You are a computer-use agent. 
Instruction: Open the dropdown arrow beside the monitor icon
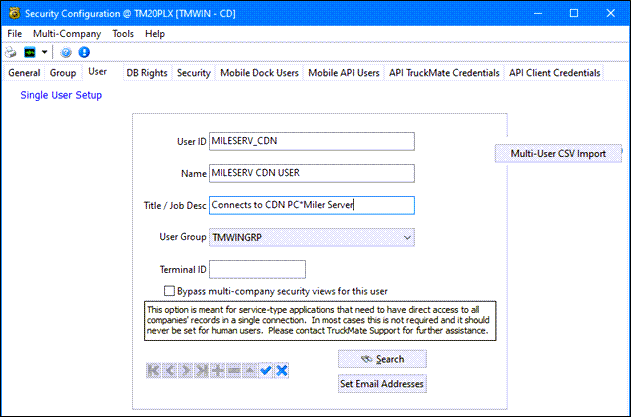[44, 52]
